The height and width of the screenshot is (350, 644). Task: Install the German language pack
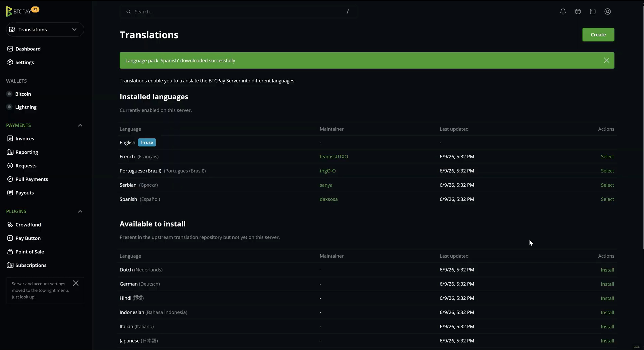pos(607,284)
